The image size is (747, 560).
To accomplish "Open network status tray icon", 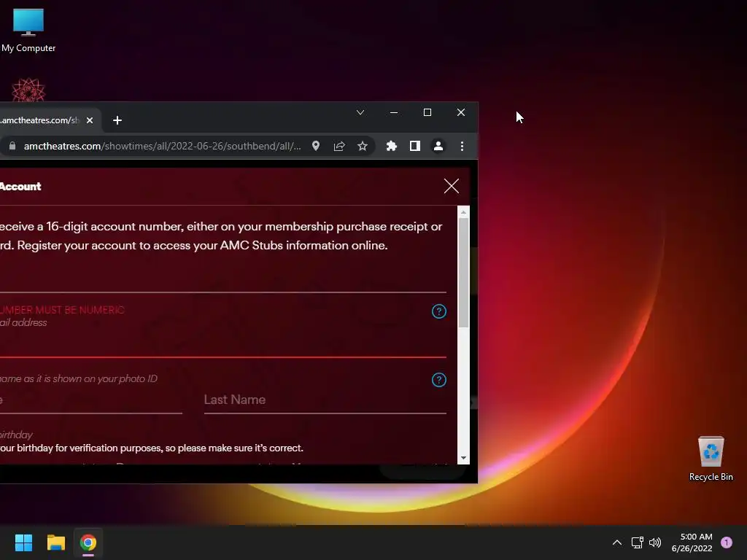I will point(637,542).
